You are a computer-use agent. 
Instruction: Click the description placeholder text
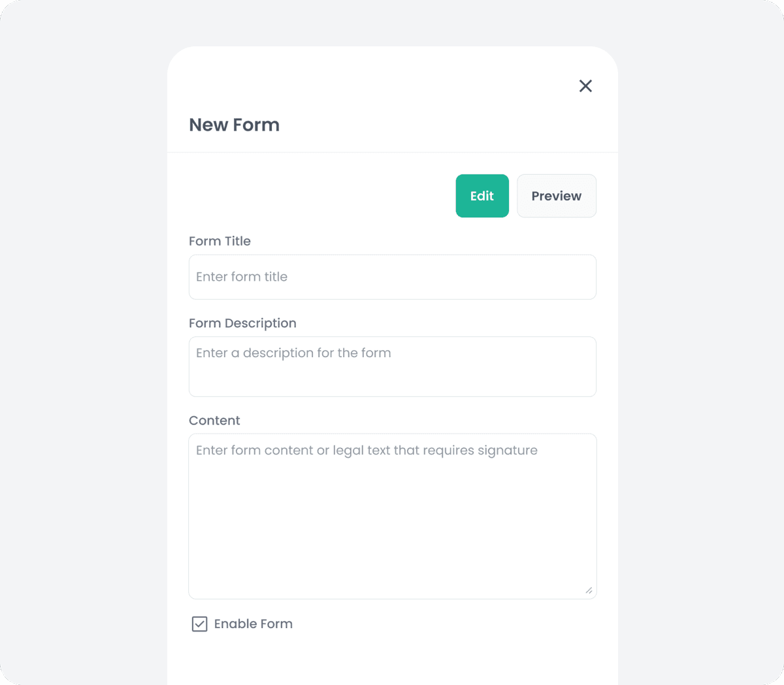[293, 353]
